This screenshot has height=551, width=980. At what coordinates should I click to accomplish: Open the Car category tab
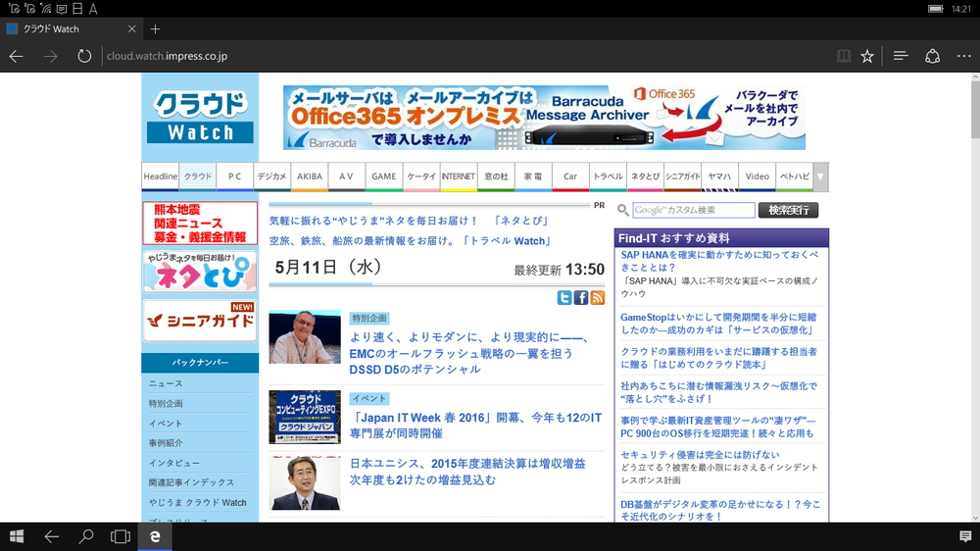coord(570,176)
